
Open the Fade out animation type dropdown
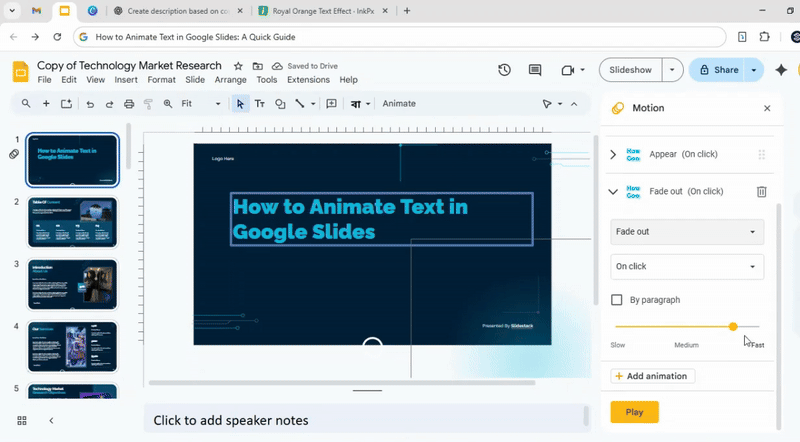click(x=687, y=232)
